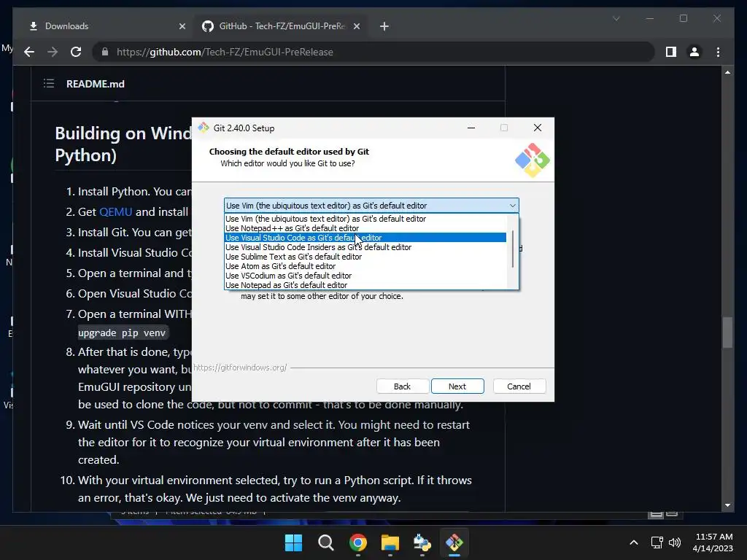The width and height of the screenshot is (747, 560).
Task: Open the Chrome three-dot menu
Action: coord(719,52)
